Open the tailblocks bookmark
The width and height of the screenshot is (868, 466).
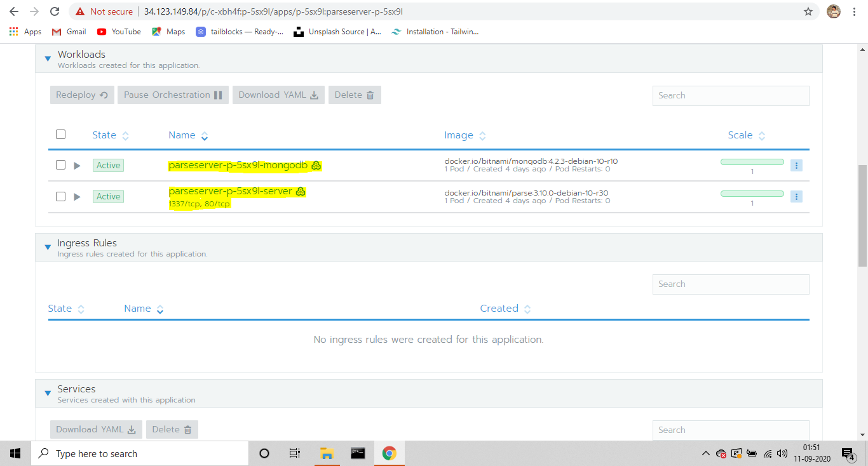[240, 32]
